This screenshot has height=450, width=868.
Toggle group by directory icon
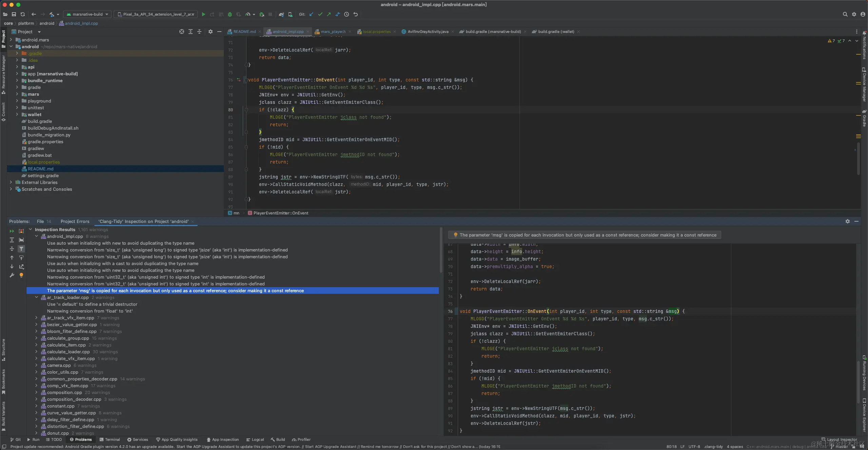click(x=21, y=240)
